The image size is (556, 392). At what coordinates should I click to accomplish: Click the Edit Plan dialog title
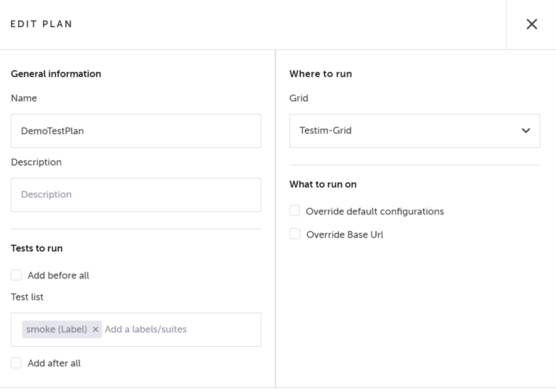tap(42, 24)
